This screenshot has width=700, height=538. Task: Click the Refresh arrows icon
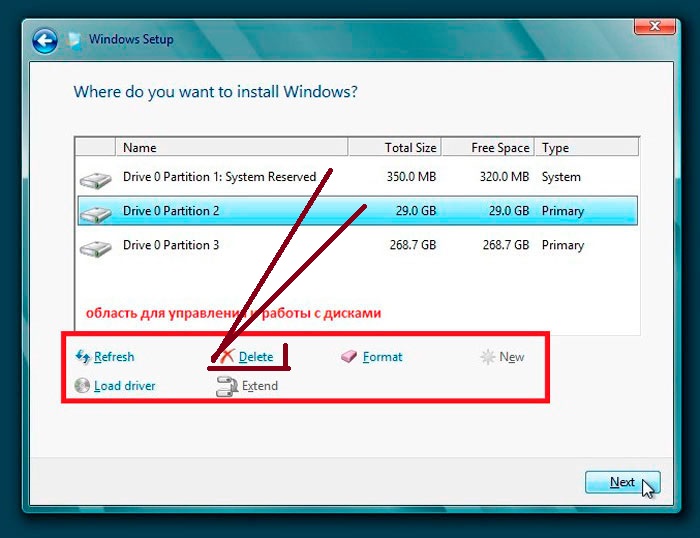pos(83,357)
